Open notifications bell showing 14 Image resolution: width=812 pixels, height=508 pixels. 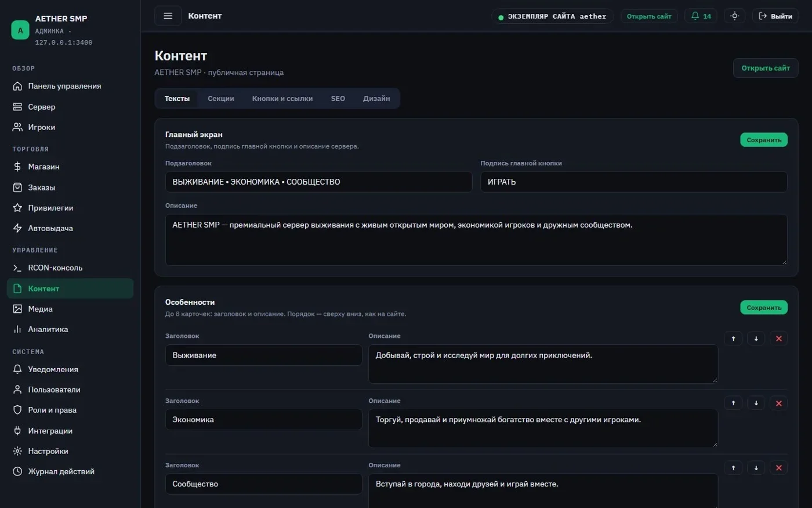(701, 16)
